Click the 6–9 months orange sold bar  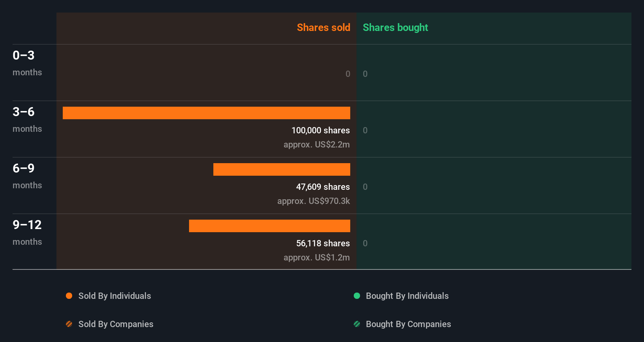(x=282, y=169)
